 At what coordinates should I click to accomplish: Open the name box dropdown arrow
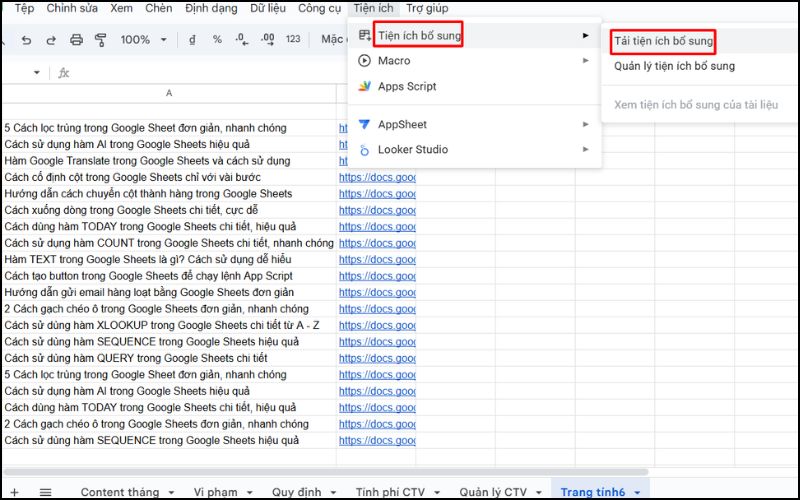pyautogui.click(x=37, y=73)
